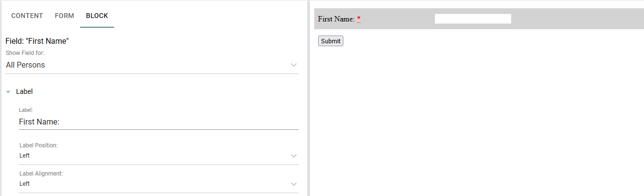Screen dimensions: 644x196
Task: Click the Label section header text
Action: pos(24,91)
